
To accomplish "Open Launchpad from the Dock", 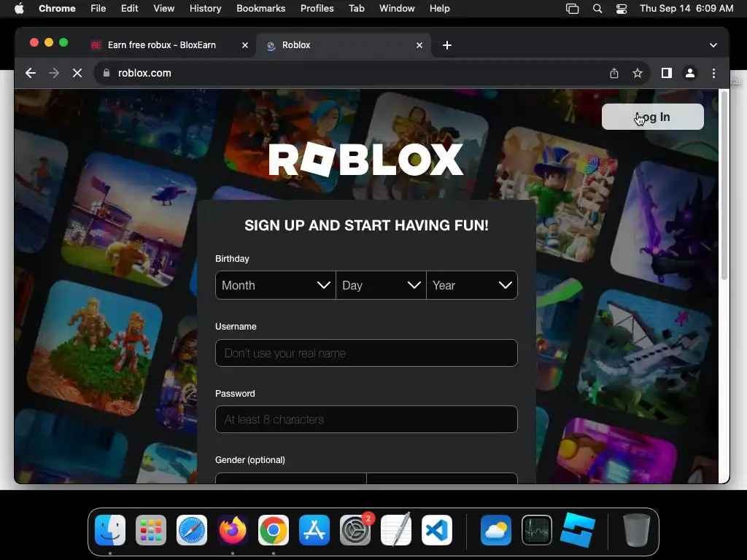I will 151,530.
